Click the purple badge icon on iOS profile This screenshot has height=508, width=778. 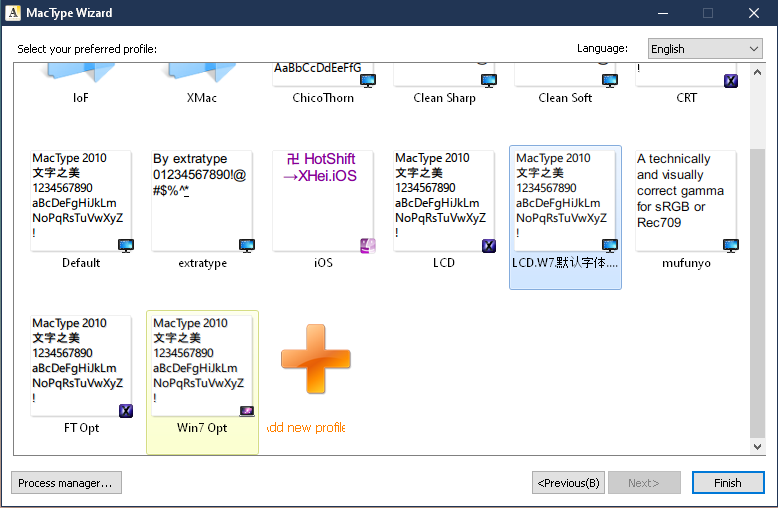click(368, 246)
